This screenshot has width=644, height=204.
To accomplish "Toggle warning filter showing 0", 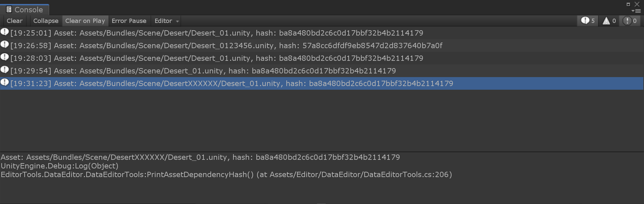I will 609,21.
